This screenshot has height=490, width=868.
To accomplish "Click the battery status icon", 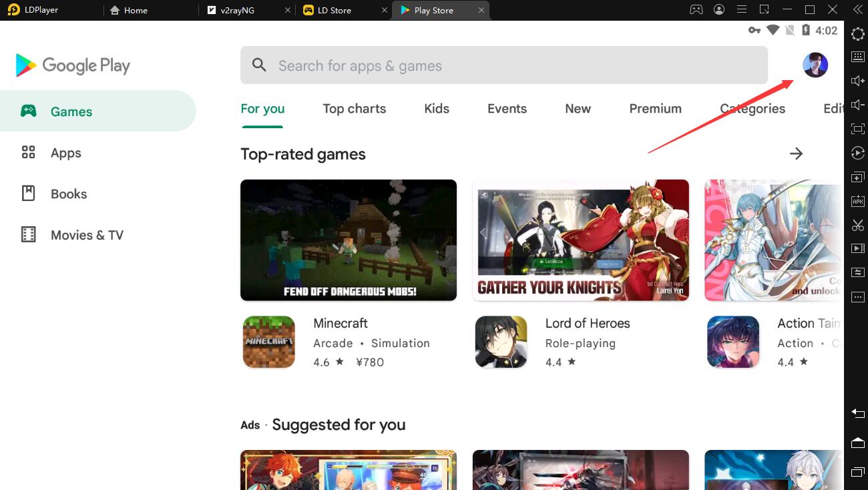I will click(806, 30).
